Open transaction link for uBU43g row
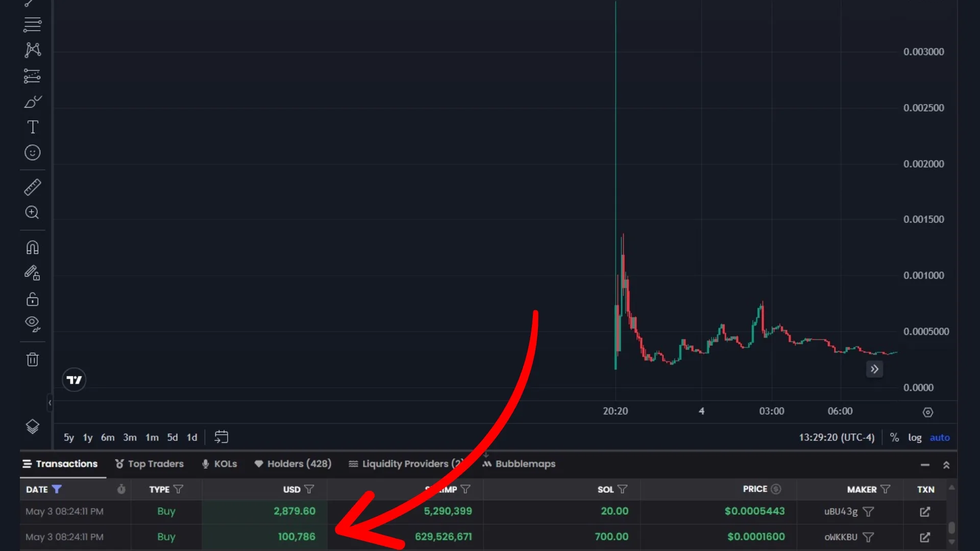980x551 pixels. 925,512
